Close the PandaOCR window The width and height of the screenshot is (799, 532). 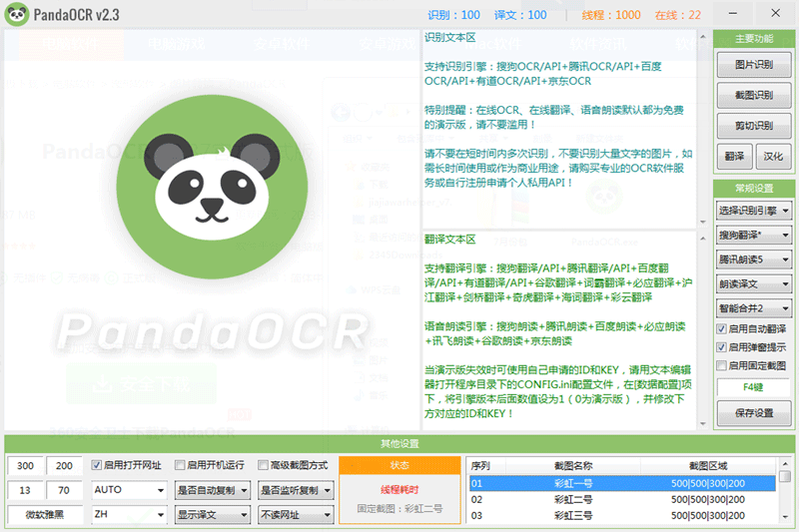tap(776, 14)
